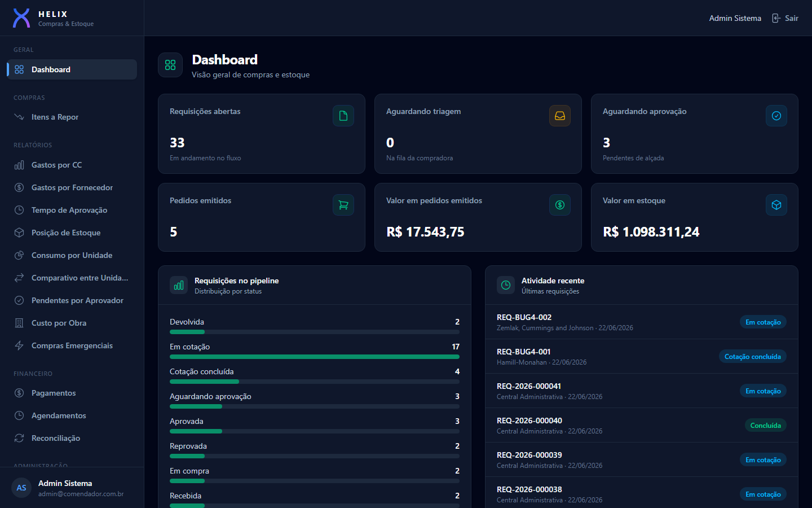Open requisition REQ-2026-000040

(x=642, y=425)
